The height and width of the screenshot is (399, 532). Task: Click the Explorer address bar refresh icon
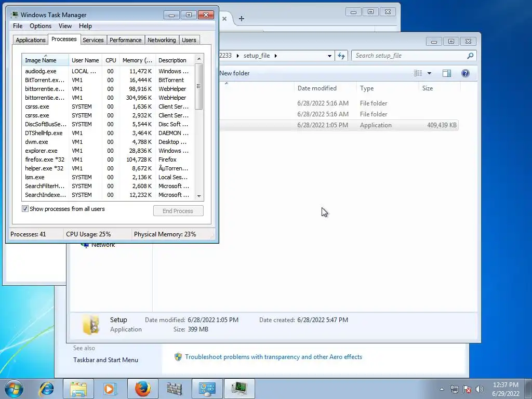point(341,56)
